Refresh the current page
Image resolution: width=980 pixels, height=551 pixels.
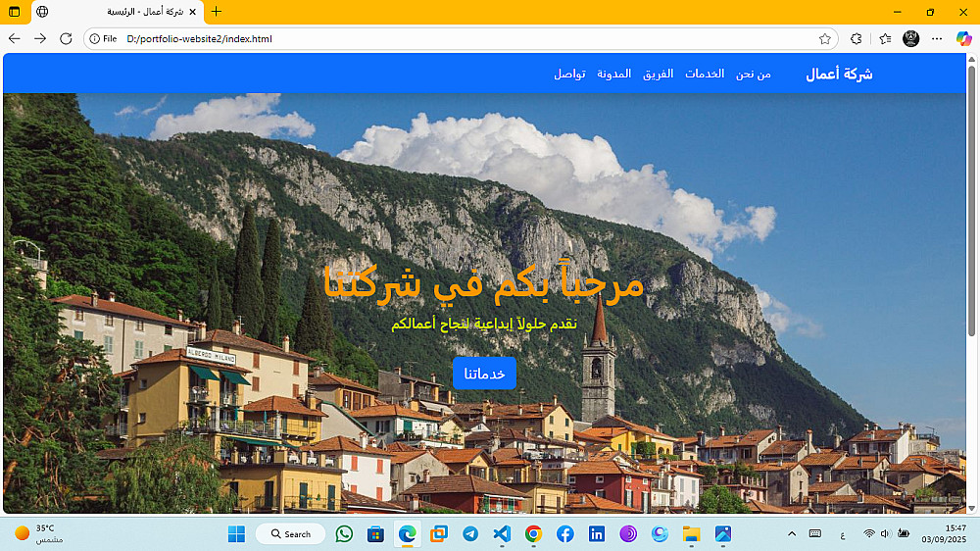pos(66,39)
